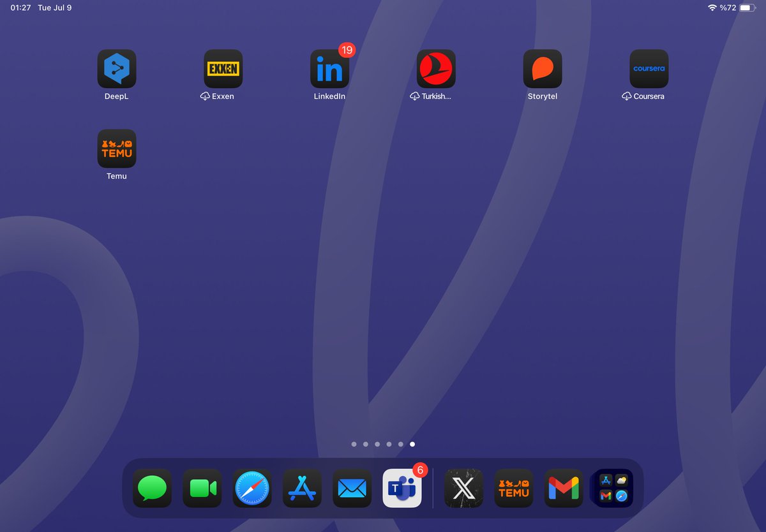Screen dimensions: 766x532
Task: Open Microsoft Teams with 6 notifications
Action: pos(402,489)
